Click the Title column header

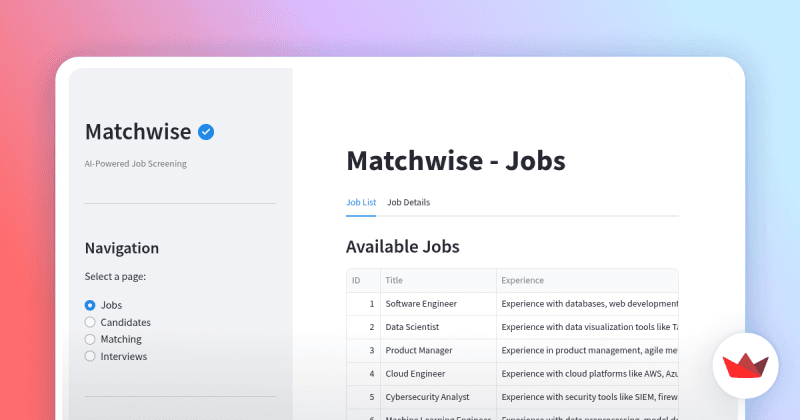[437, 281]
